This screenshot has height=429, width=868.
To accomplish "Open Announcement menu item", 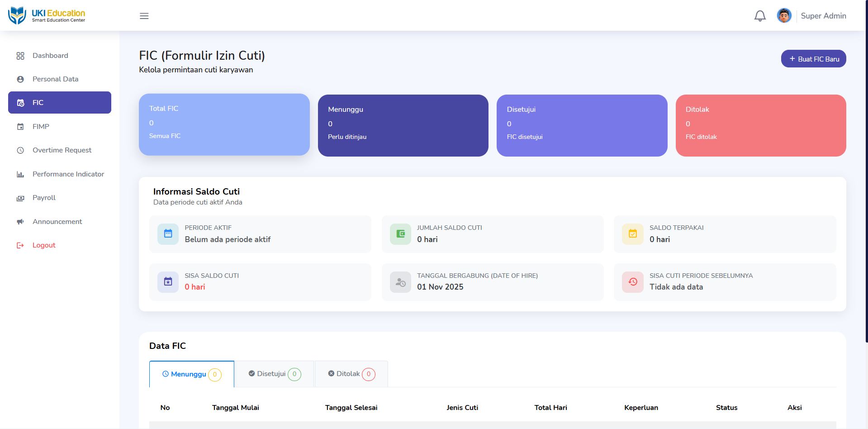I will click(x=60, y=222).
